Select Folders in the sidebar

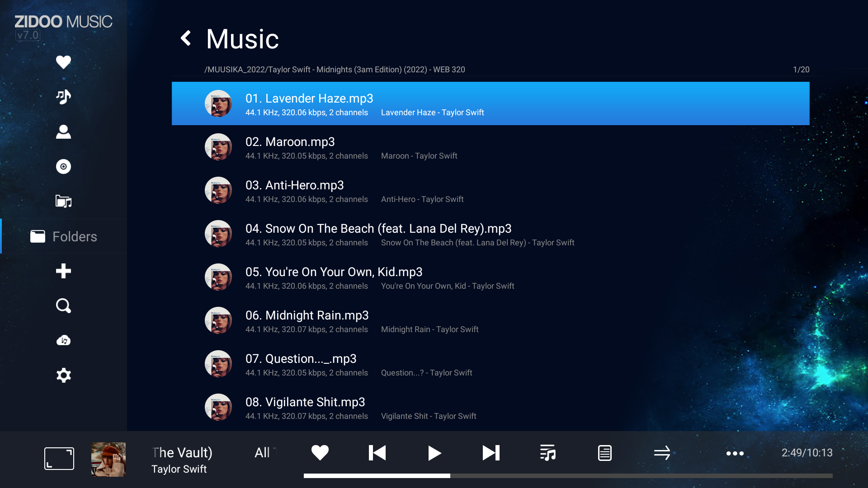(x=64, y=236)
